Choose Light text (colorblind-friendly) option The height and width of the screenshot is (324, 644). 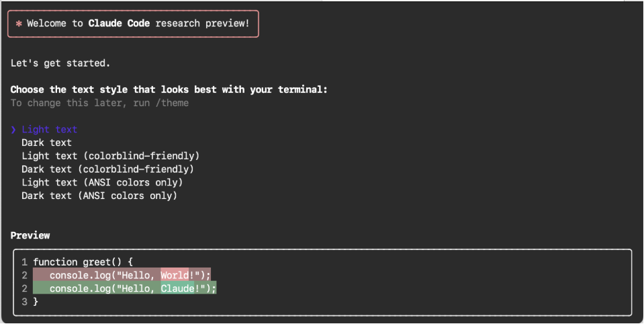(111, 156)
